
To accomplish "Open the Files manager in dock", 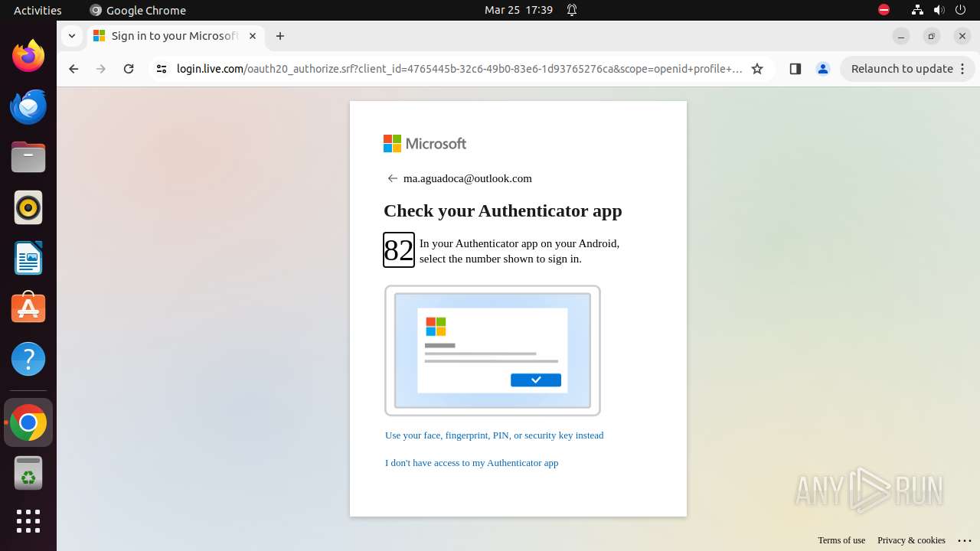I will 28,157.
